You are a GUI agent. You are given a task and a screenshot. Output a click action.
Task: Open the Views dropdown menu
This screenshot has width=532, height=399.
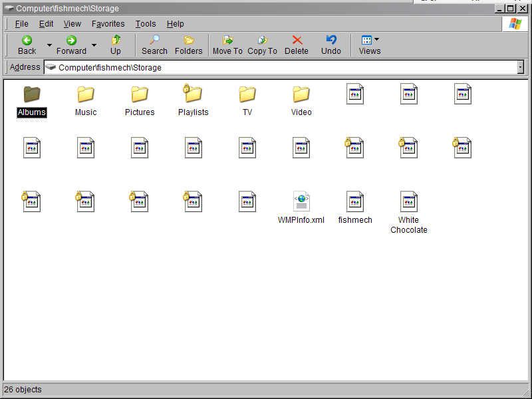[370, 45]
